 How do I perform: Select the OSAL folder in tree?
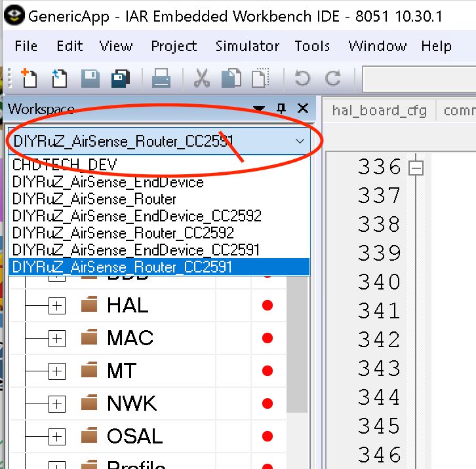click(135, 436)
